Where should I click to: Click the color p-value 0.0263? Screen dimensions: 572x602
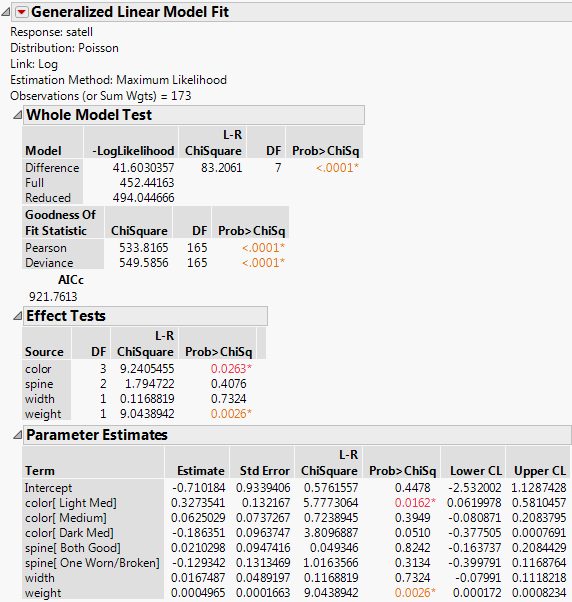tap(231, 369)
